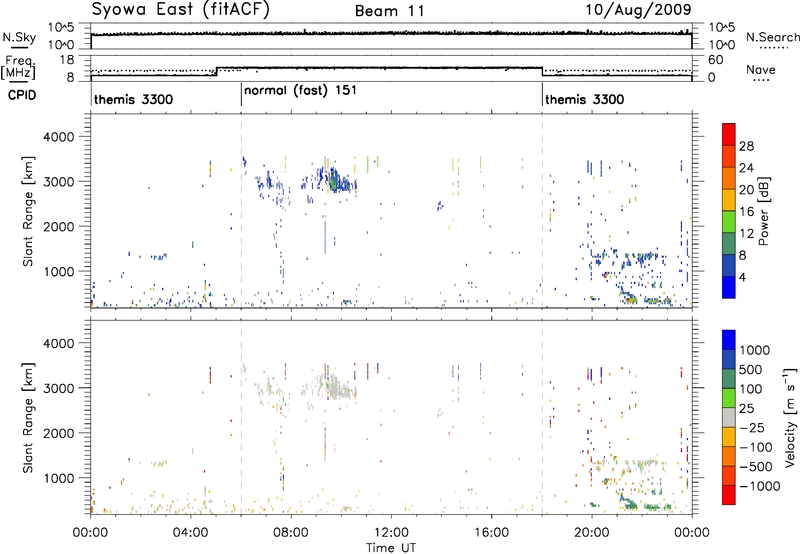Viewport: 800px width, 554px height.
Task: Click the red top segment of Power colorbar
Action: click(729, 134)
